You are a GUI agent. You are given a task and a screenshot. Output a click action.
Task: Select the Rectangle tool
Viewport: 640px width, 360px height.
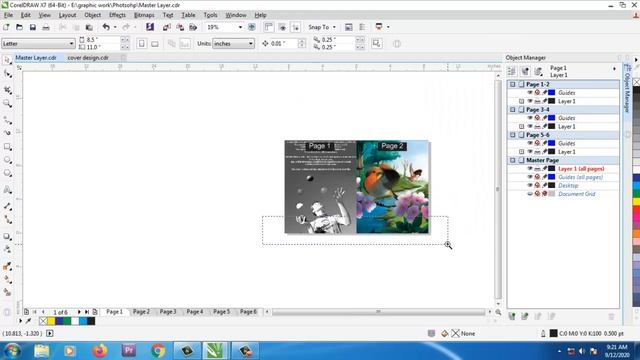7,147
